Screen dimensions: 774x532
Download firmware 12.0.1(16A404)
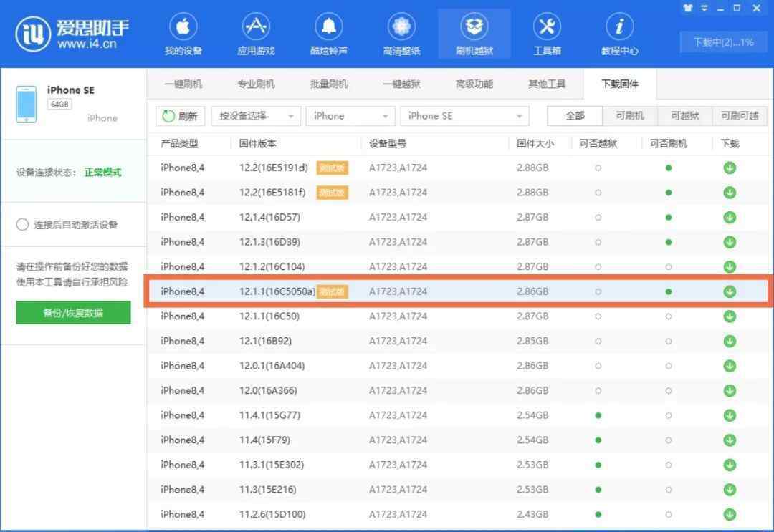click(730, 365)
